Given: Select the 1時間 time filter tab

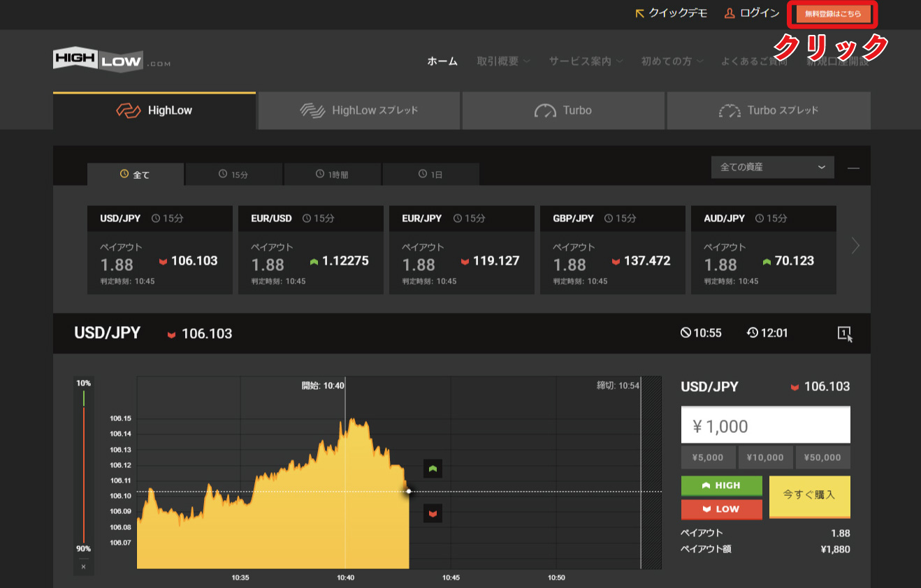Looking at the screenshot, I should tap(333, 175).
